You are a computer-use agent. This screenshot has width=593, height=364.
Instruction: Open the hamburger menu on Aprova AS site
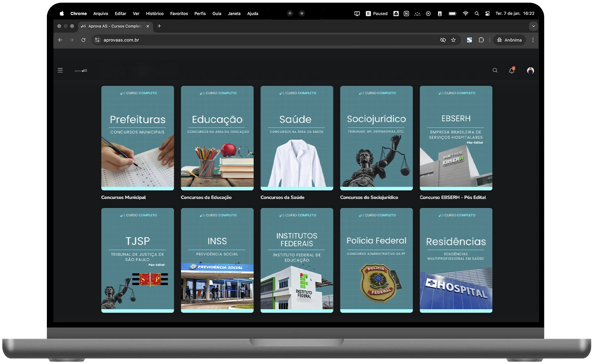60,70
